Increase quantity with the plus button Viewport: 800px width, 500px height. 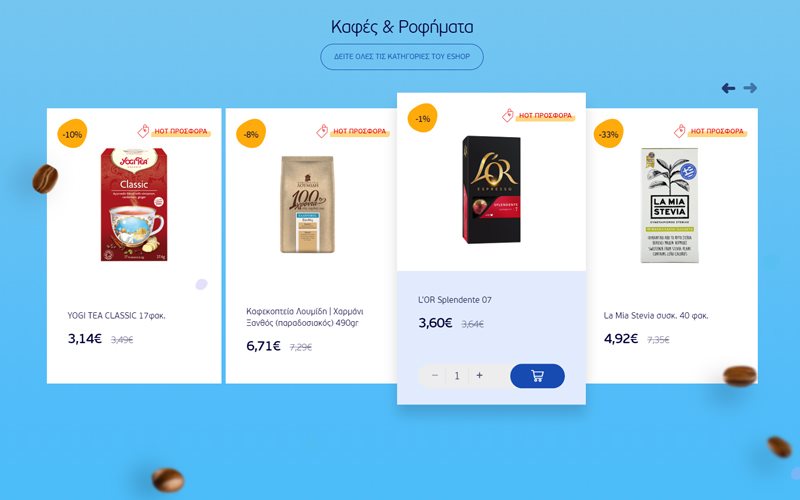coord(479,376)
